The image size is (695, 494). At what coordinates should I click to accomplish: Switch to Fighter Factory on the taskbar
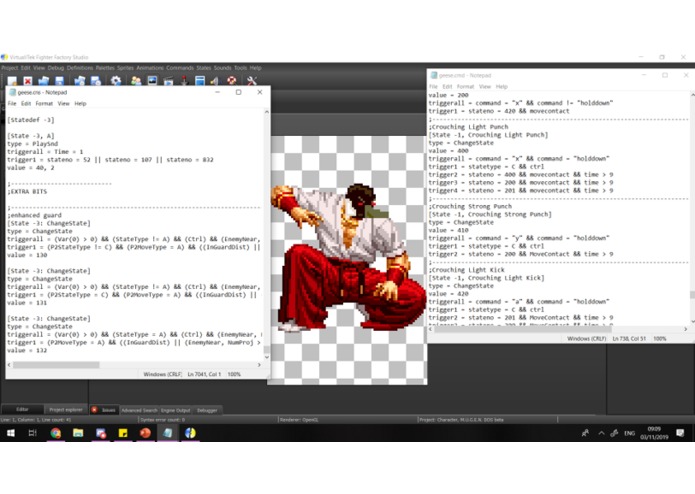[190, 433]
